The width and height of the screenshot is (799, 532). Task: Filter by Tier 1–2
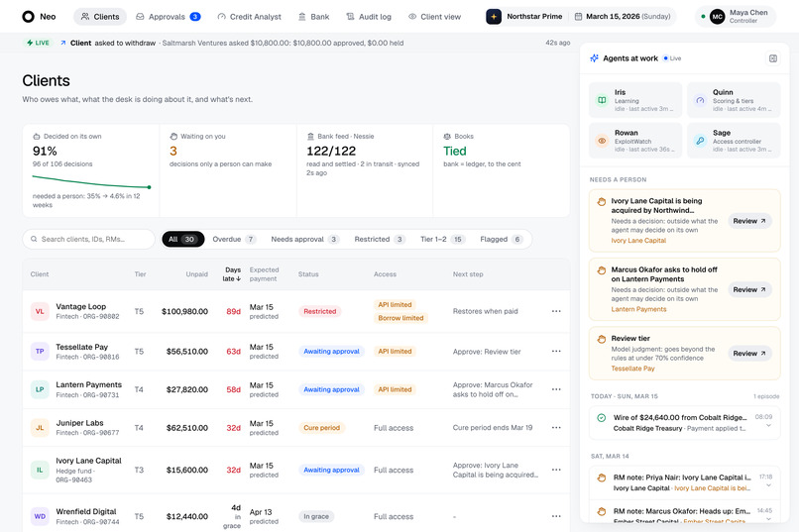[442, 239]
